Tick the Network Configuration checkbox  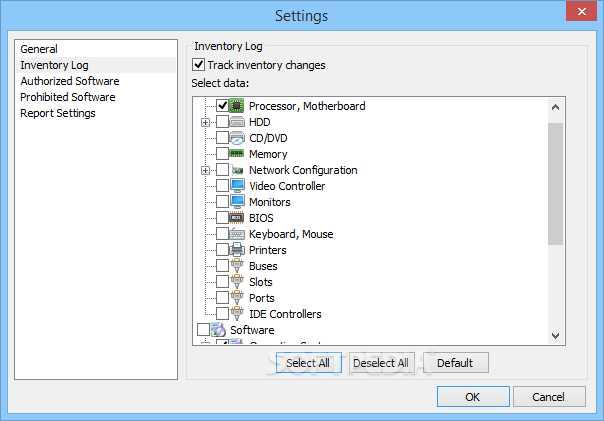[x=222, y=169]
